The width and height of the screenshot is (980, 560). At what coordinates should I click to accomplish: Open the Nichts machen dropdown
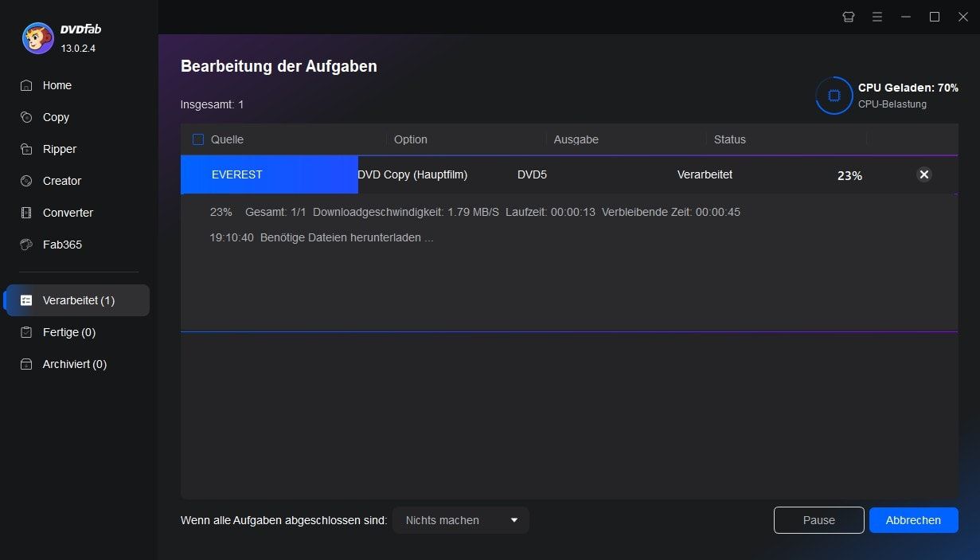[x=461, y=520]
